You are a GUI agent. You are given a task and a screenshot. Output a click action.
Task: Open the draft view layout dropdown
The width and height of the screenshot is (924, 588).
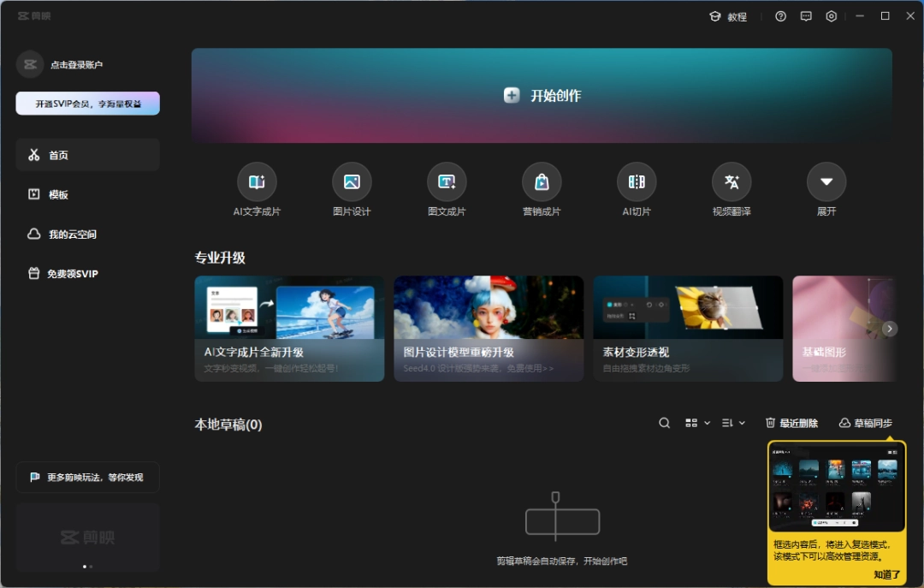tap(697, 423)
